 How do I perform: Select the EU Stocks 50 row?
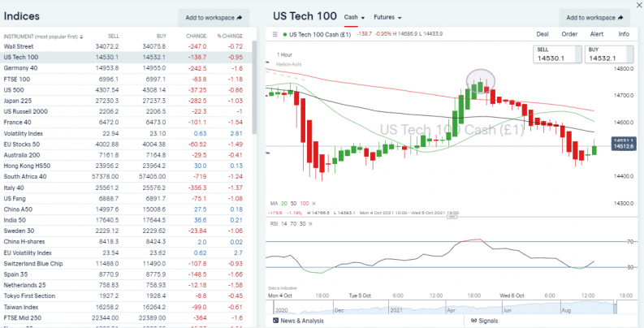(x=124, y=144)
